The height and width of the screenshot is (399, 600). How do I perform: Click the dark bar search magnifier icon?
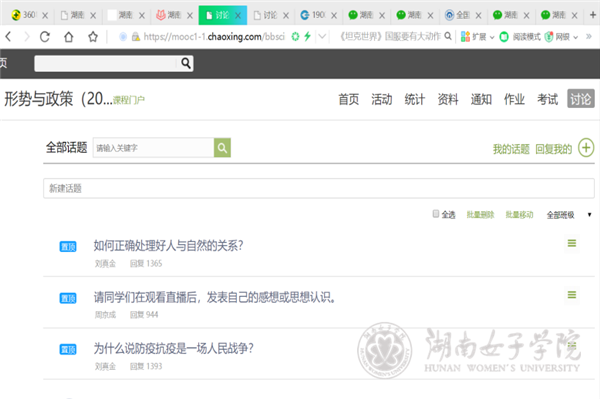[186, 63]
